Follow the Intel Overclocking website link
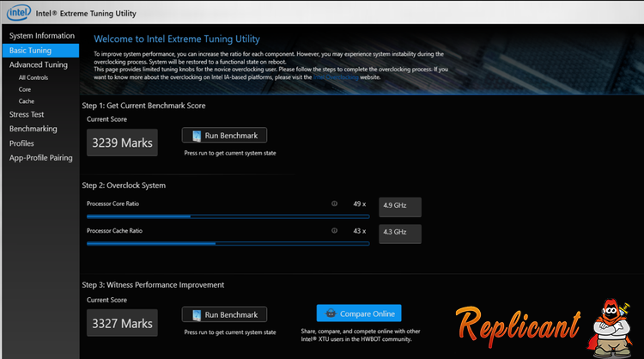Viewport: 644px width, 359px height. pyautogui.click(x=336, y=77)
